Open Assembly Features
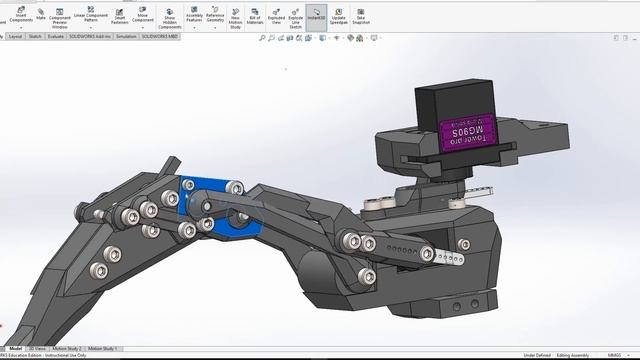This screenshot has width=640, height=360. click(x=194, y=14)
